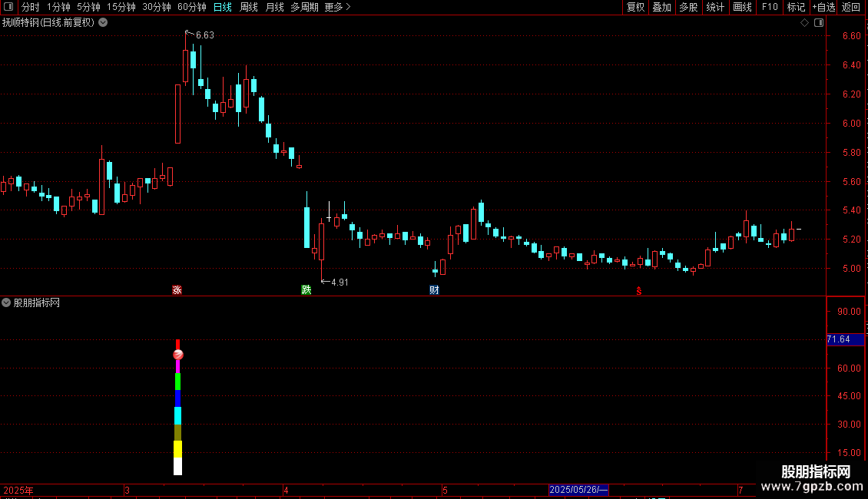Click the 15.00 indicator axis label
Viewport: 868px width, 499px height.
[x=849, y=452]
